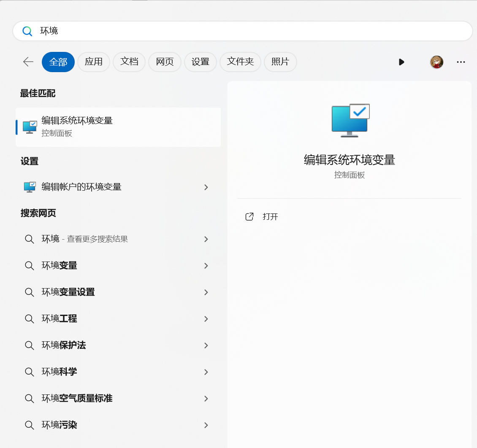Click the open external icon beside 打开
This screenshot has width=477, height=448.
click(249, 217)
